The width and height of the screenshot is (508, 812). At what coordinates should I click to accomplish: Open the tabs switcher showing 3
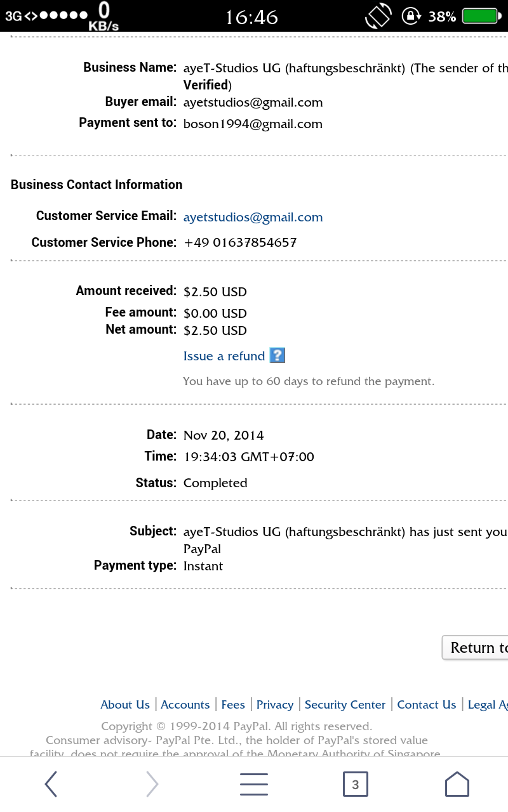[355, 784]
